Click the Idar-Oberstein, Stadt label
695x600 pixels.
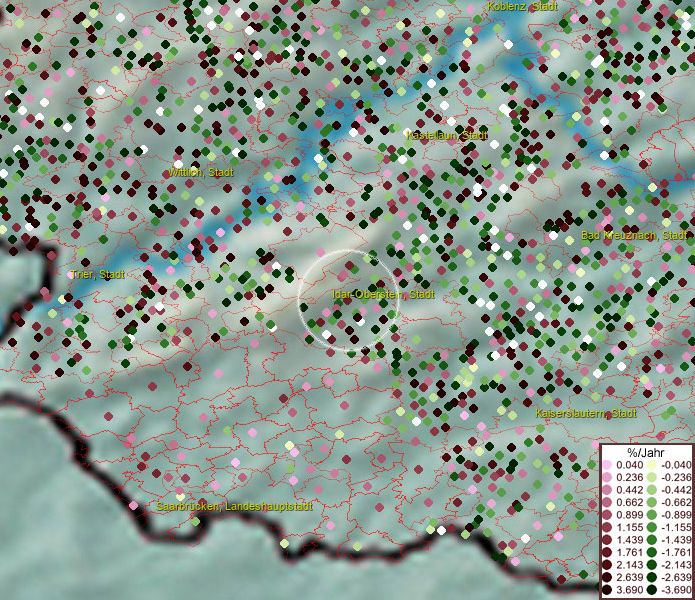(383, 294)
